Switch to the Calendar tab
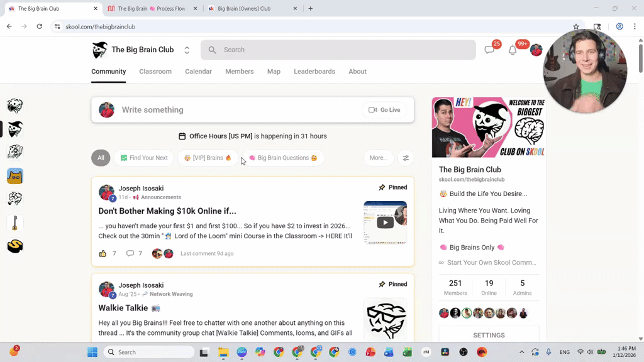644x362 pixels. pos(198,72)
